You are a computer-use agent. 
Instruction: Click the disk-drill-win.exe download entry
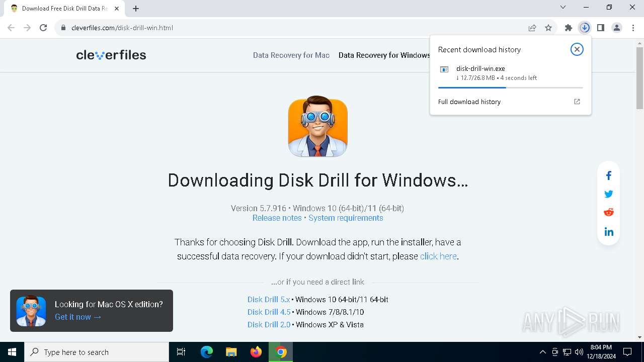[x=510, y=73]
